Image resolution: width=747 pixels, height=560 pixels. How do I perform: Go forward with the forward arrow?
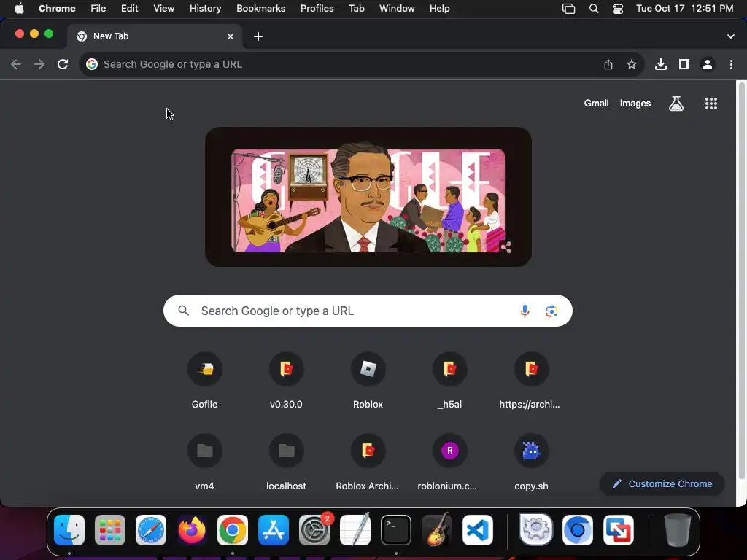[39, 64]
